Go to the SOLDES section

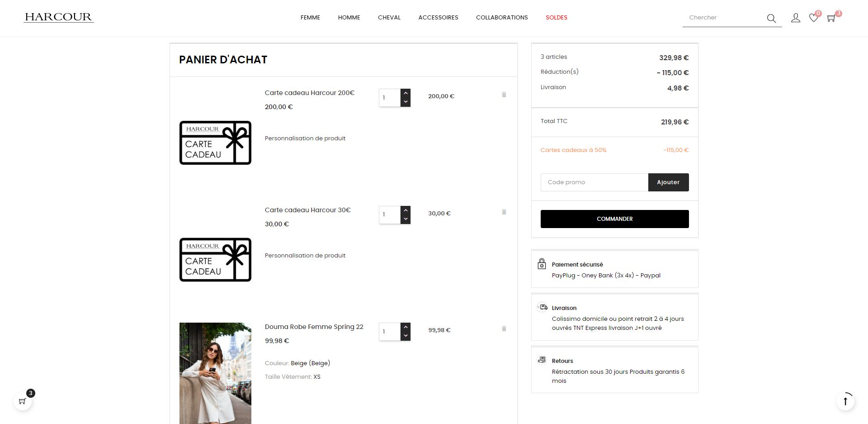(x=557, y=18)
